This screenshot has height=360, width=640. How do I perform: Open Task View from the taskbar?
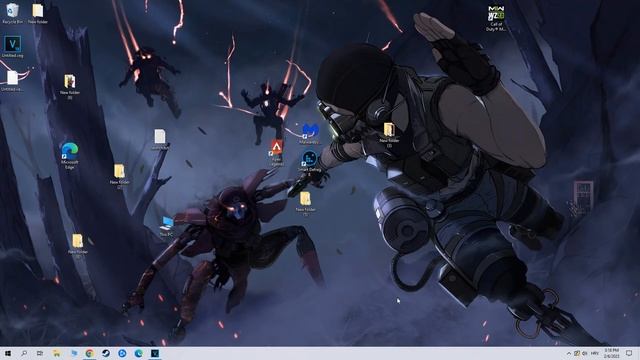tap(40, 353)
